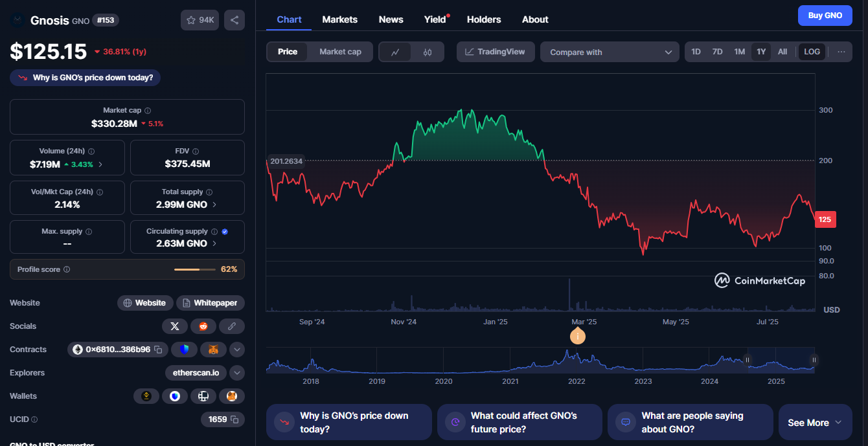This screenshot has height=446, width=868.
Task: Set chart range to 7D
Action: (717, 52)
